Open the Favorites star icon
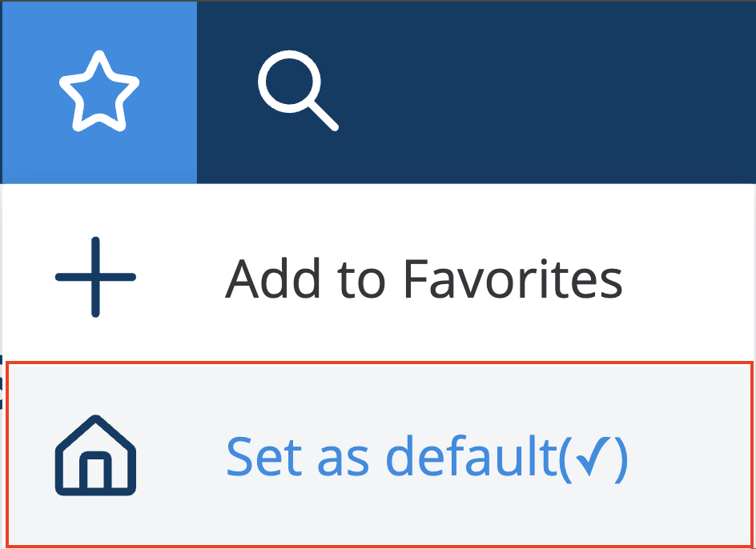Screen dimensions: 756x549 pos(99,91)
